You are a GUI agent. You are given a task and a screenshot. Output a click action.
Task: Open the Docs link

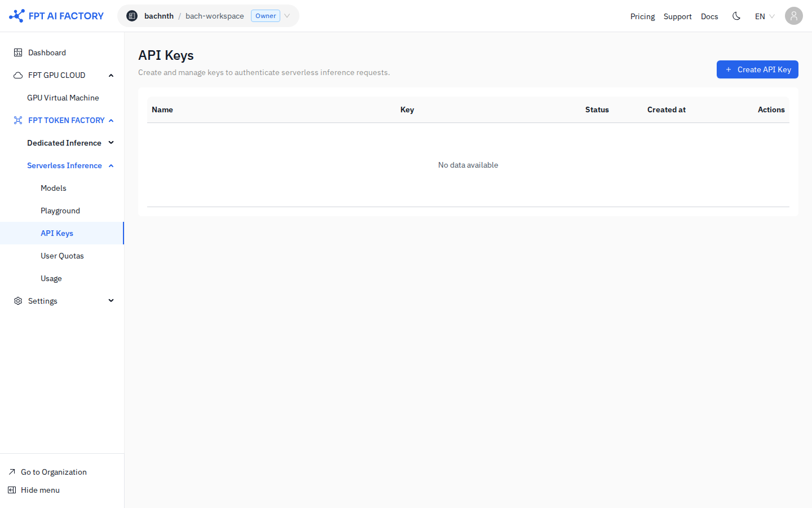(709, 16)
